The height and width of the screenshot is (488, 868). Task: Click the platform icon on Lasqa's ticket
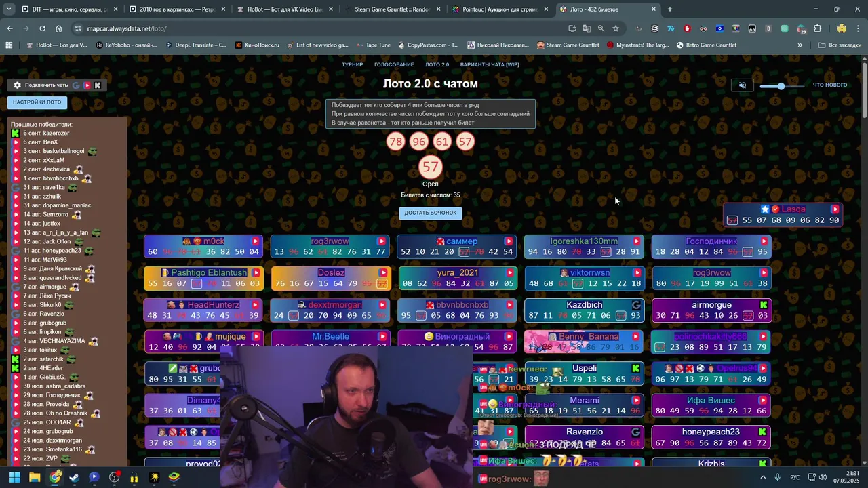[835, 209]
